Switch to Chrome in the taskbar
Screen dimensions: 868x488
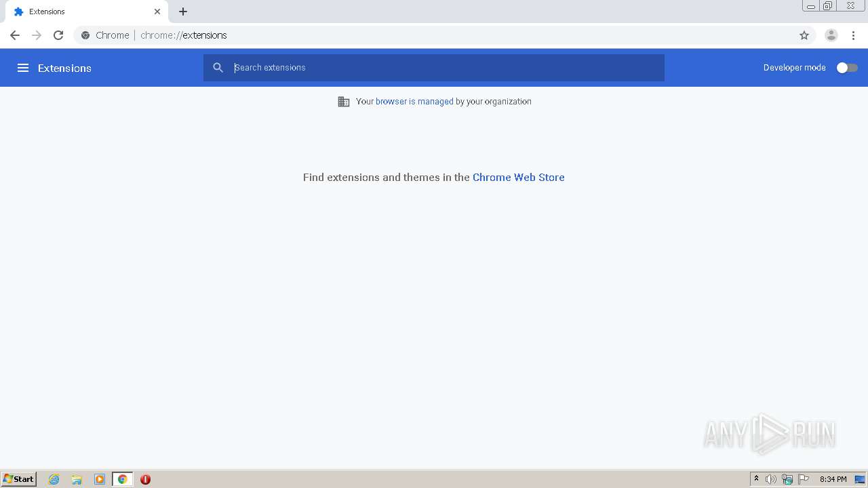click(122, 479)
